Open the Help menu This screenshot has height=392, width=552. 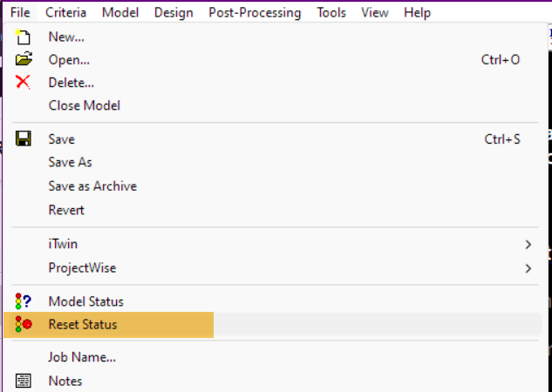[x=418, y=13]
